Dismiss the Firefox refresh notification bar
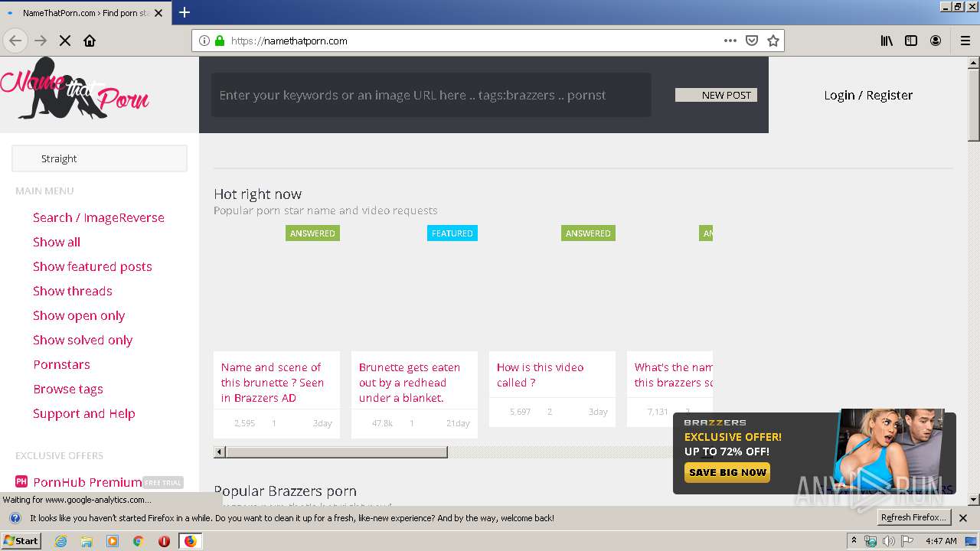This screenshot has height=551, width=980. [x=963, y=518]
